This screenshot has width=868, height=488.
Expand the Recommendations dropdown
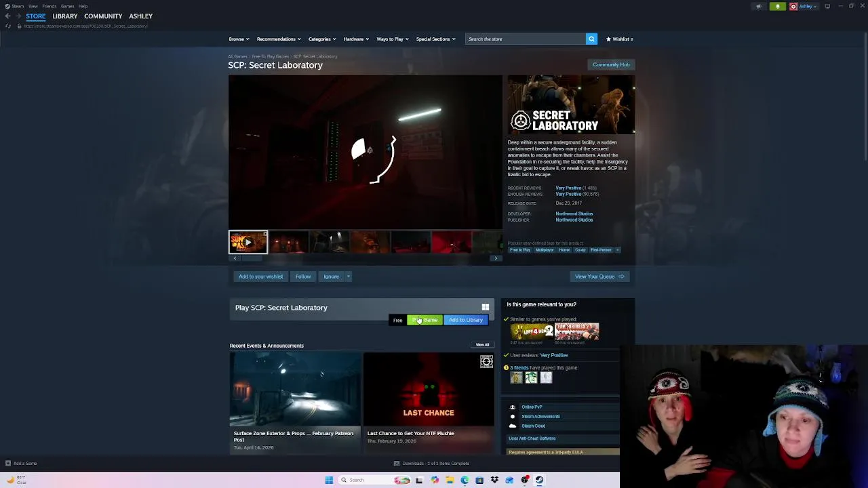pos(278,39)
